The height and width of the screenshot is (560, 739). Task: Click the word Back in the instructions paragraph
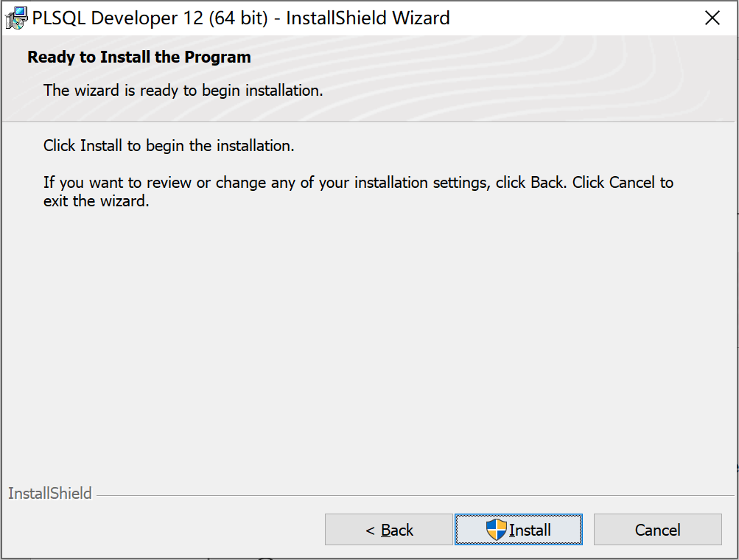pos(547,183)
